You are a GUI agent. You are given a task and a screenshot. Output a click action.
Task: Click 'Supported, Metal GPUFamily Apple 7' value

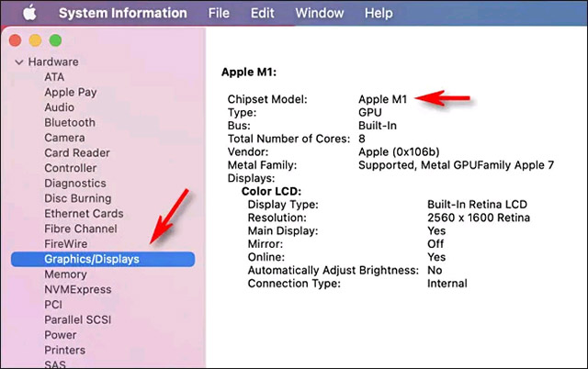456,165
